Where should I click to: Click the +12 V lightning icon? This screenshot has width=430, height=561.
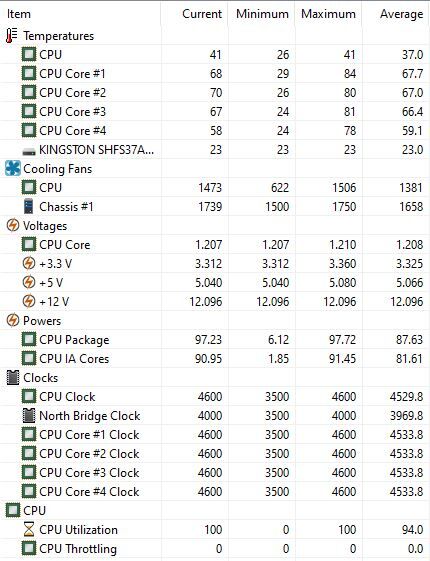(29, 302)
